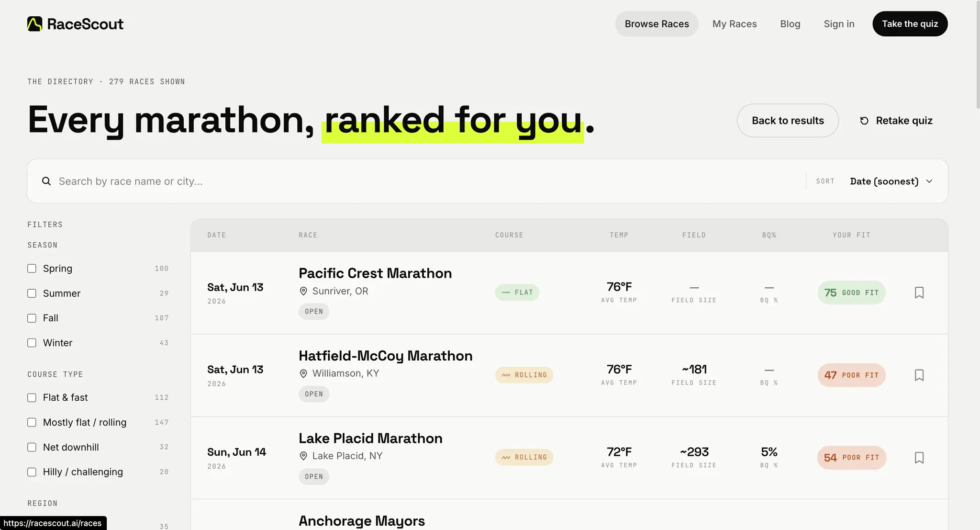Image resolution: width=980 pixels, height=530 pixels.
Task: Click location pin next to Lake Placid, NY
Action: click(x=303, y=456)
